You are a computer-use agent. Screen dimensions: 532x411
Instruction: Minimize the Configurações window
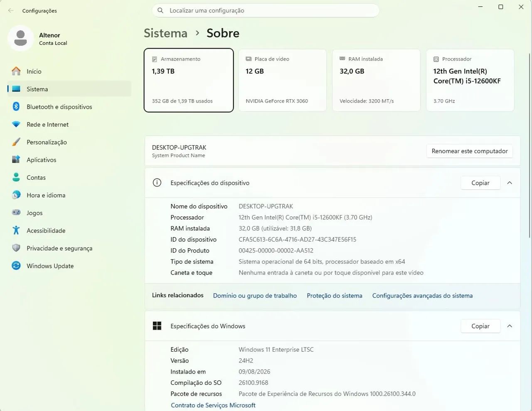[x=480, y=7]
